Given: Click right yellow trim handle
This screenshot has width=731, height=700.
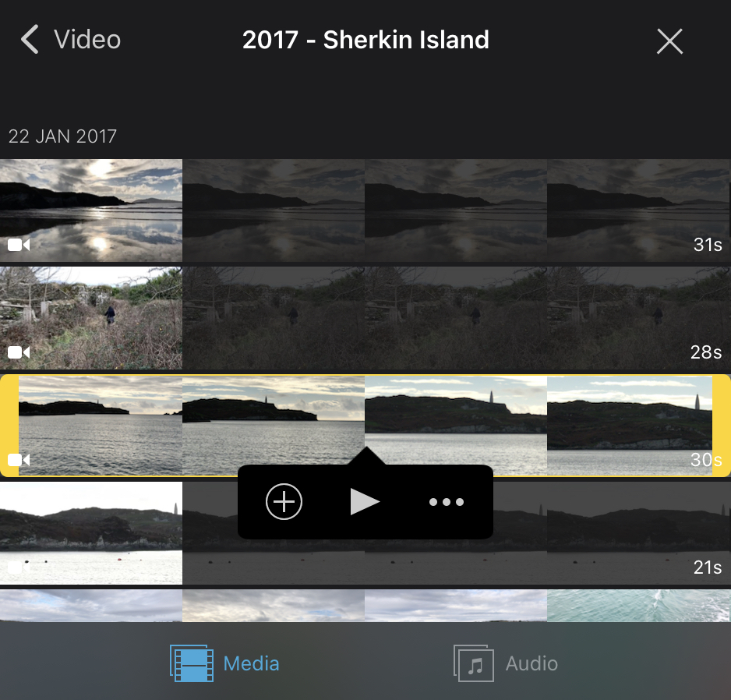Looking at the screenshot, I should tap(722, 426).
